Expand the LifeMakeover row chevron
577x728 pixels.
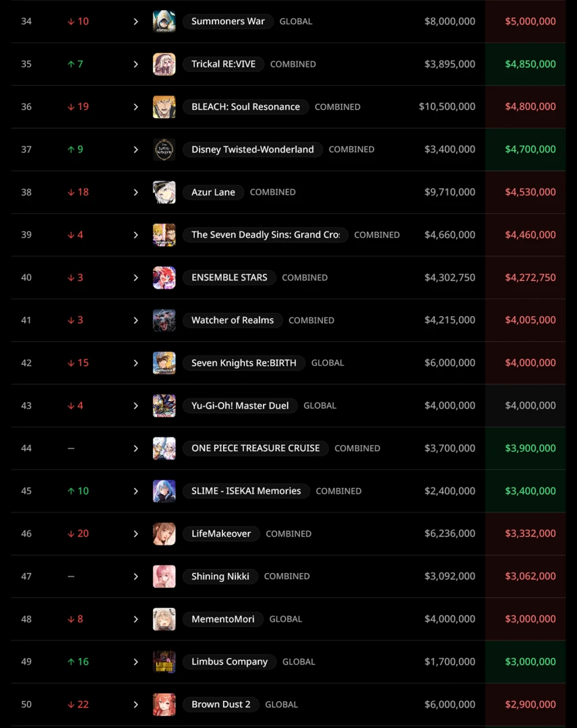click(x=135, y=534)
